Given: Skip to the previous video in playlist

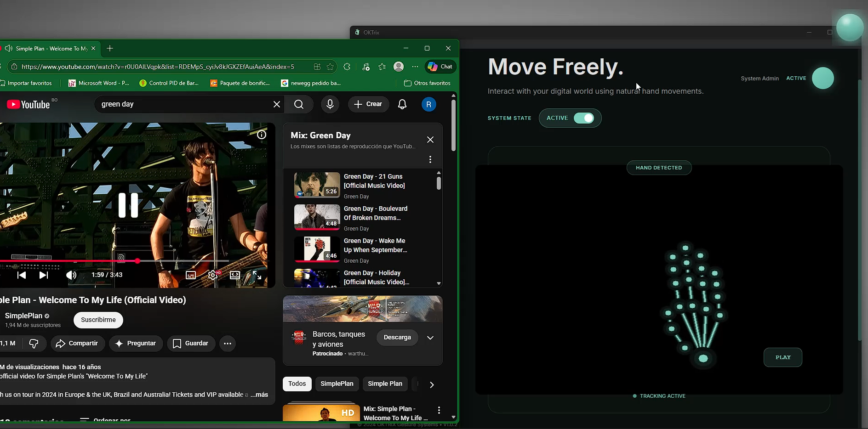Looking at the screenshot, I should [x=22, y=275].
